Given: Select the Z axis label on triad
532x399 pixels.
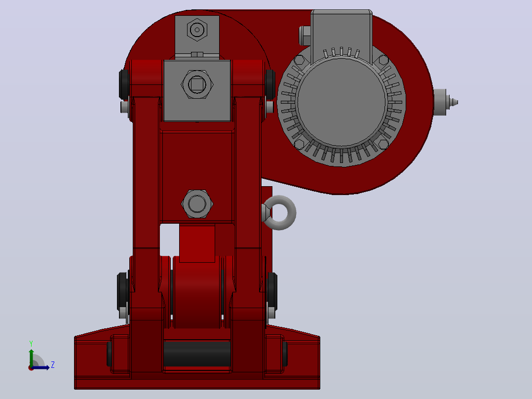Looking at the screenshot, I should (x=53, y=365).
